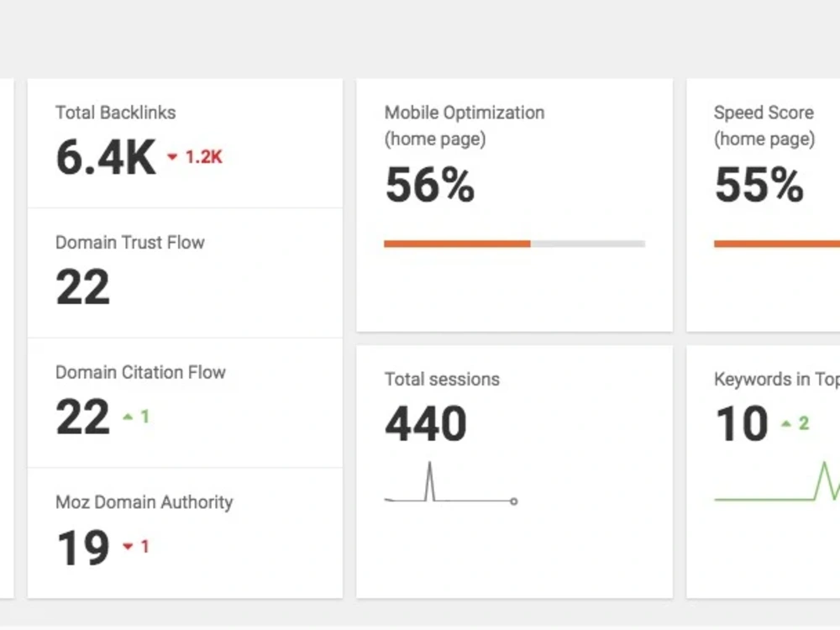Click the Keywords in Top label
840x630 pixels.
(x=777, y=380)
